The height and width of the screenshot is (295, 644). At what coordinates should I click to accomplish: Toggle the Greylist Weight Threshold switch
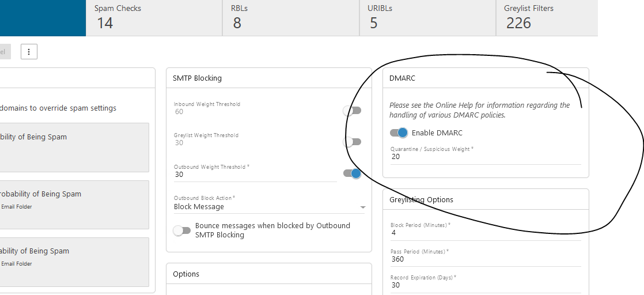(352, 142)
